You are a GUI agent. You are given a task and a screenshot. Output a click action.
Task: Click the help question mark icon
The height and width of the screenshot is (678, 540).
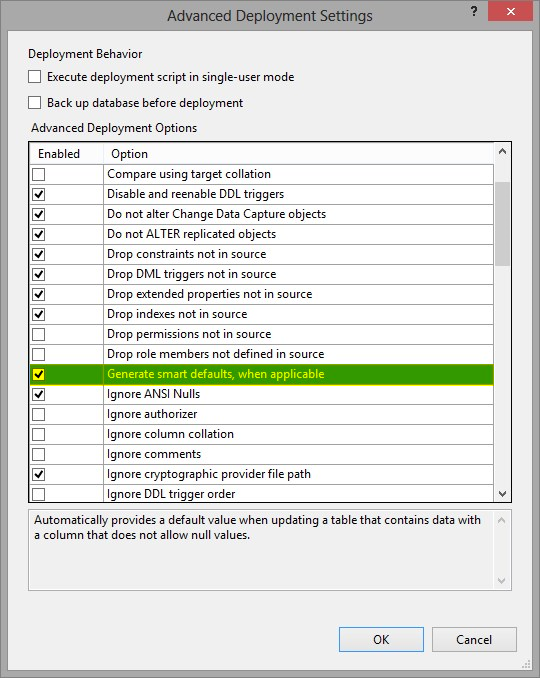click(474, 12)
